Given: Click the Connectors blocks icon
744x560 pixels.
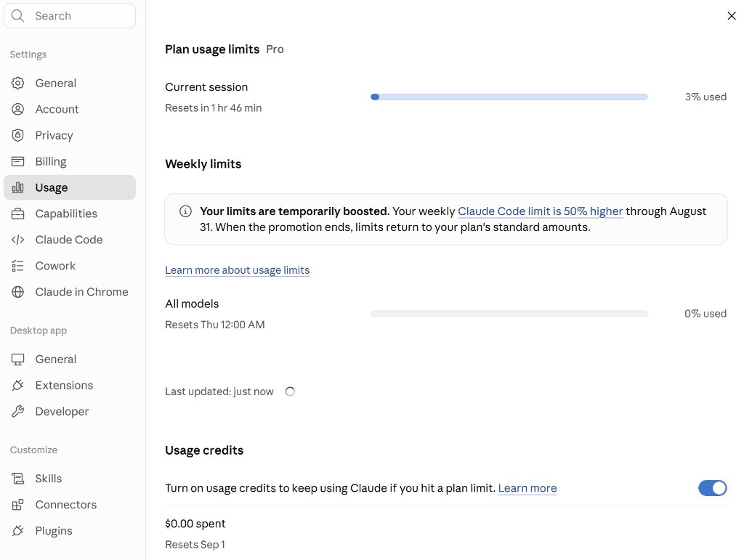Looking at the screenshot, I should tap(17, 505).
